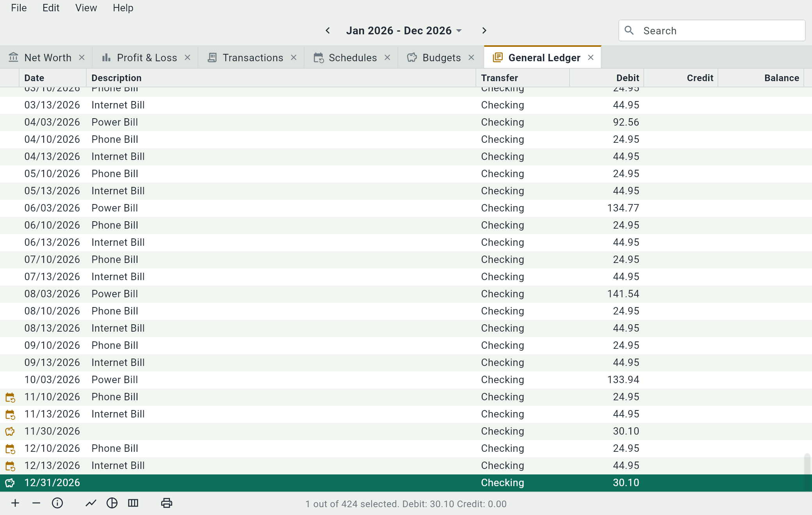Close the General Ledger tab

tap(591, 57)
